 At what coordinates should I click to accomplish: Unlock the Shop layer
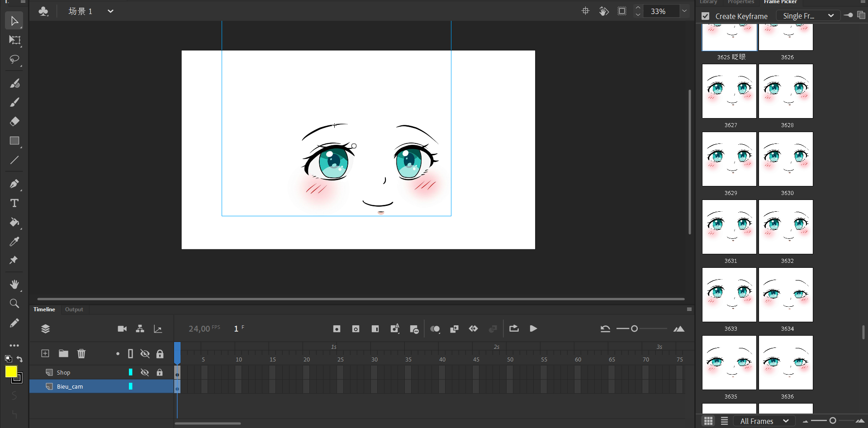[x=160, y=372]
